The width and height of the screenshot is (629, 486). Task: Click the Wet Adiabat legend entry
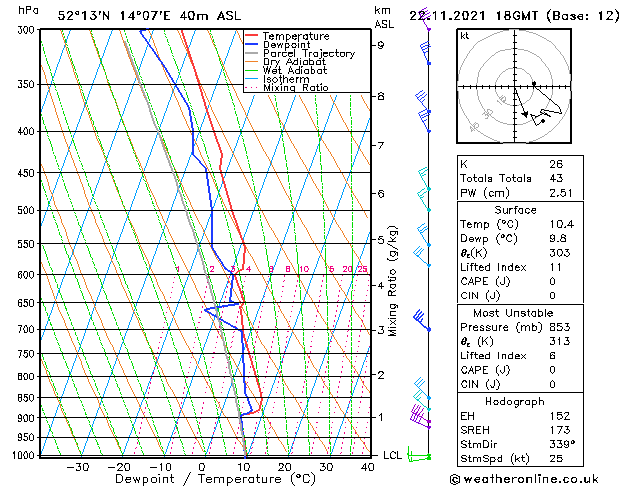coord(295,70)
